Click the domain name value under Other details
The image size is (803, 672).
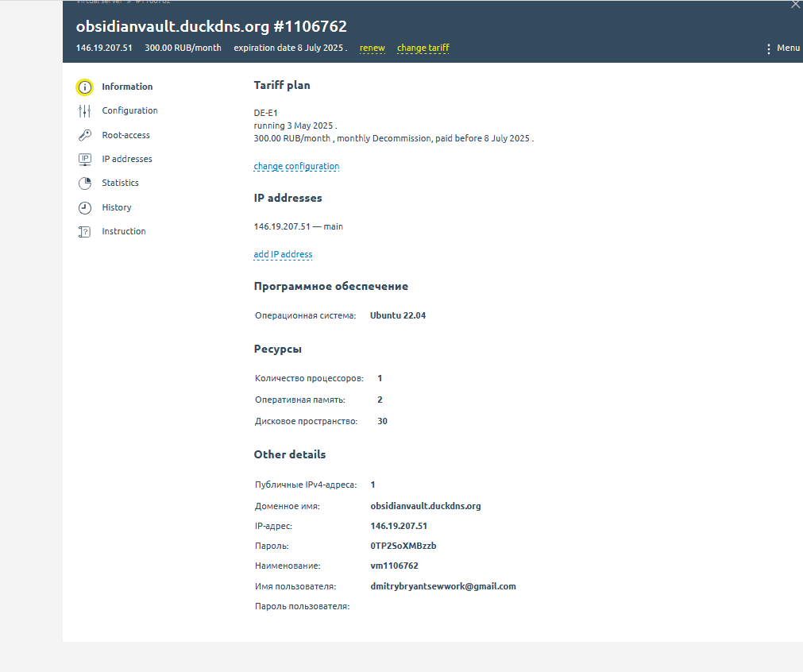pos(425,506)
